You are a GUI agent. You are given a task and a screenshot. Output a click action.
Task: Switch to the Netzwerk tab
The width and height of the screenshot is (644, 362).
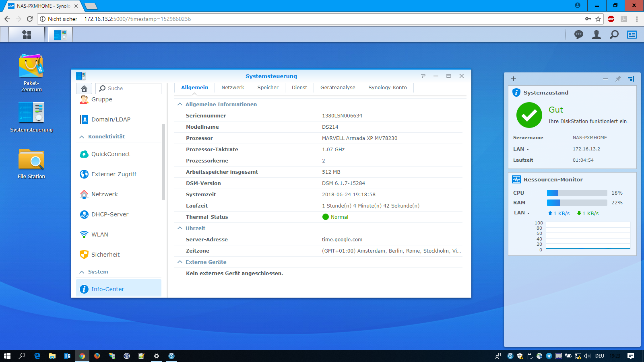(x=233, y=88)
